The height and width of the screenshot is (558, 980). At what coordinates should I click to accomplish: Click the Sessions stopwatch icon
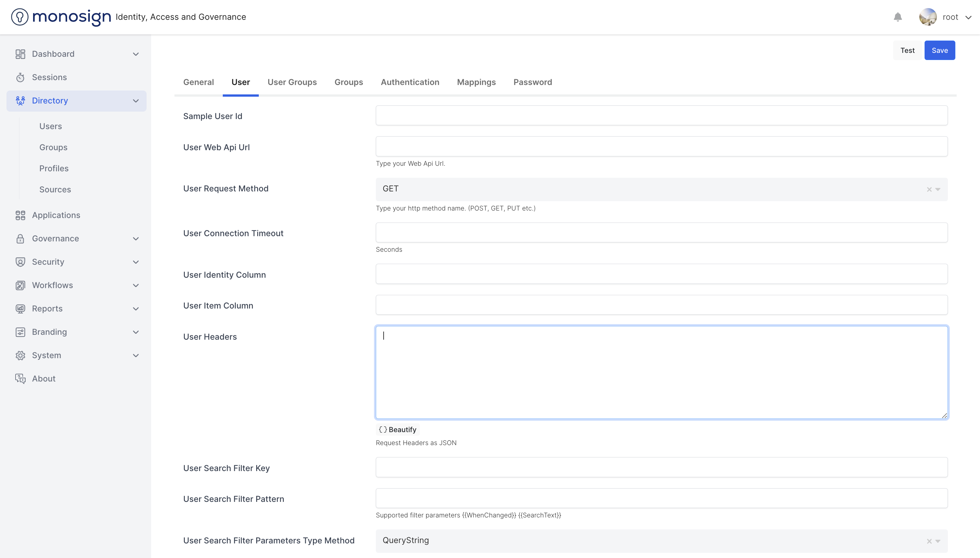(20, 78)
